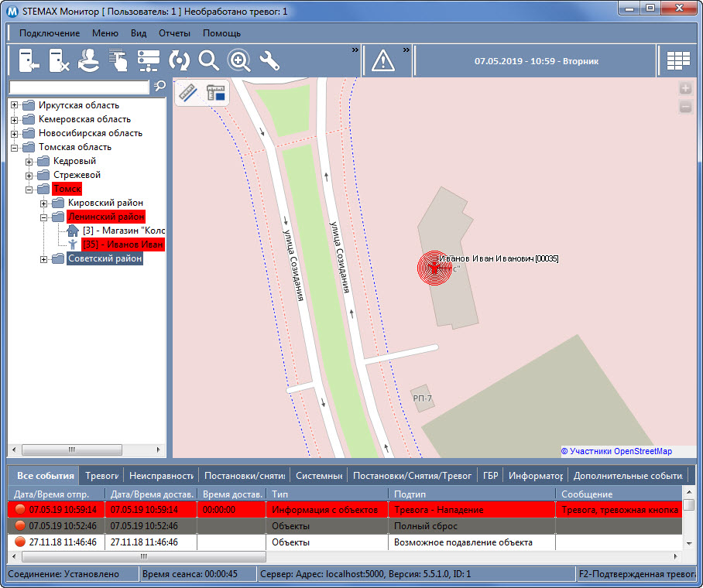Click the hand pointing at list icon
Screen dimensions: 703x588
pyautogui.click(x=118, y=60)
